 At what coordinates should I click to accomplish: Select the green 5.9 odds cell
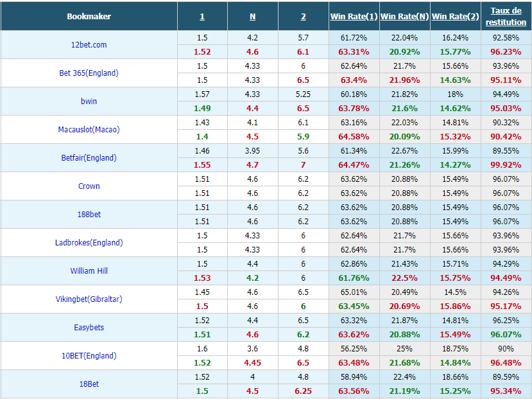304,136
